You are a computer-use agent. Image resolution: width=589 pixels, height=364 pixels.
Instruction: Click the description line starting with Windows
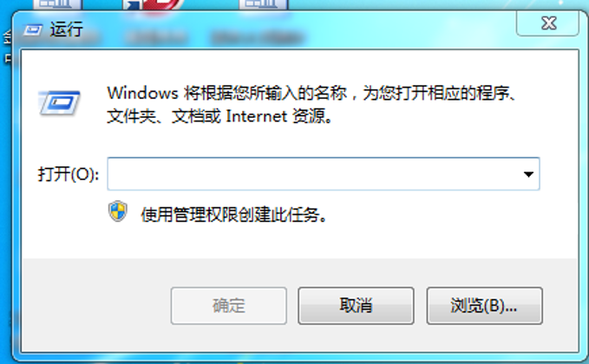311,94
